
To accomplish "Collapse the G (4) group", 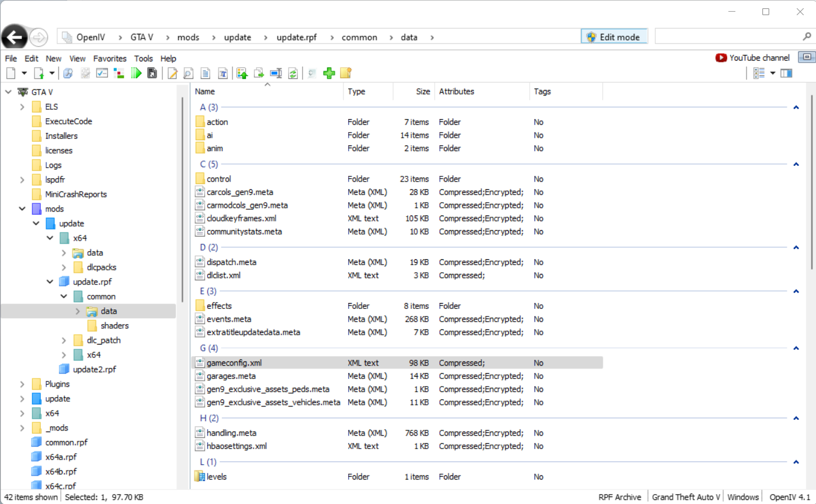I will (x=796, y=348).
